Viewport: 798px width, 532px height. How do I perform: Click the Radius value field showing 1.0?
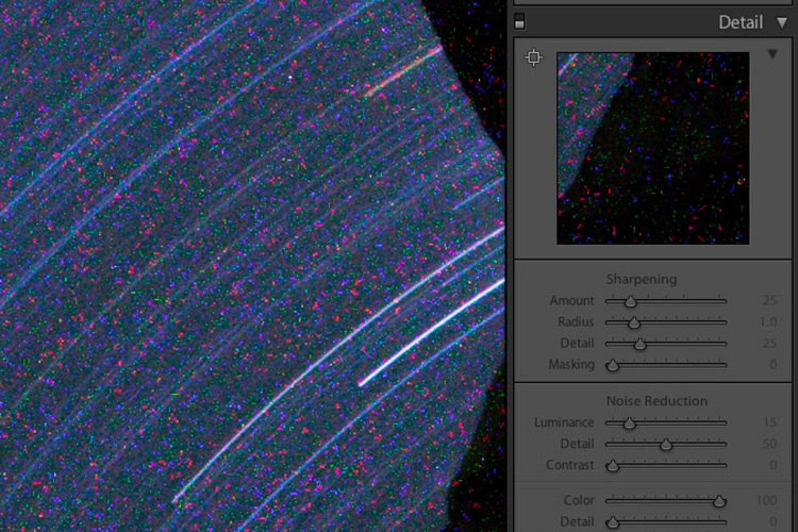[768, 322]
